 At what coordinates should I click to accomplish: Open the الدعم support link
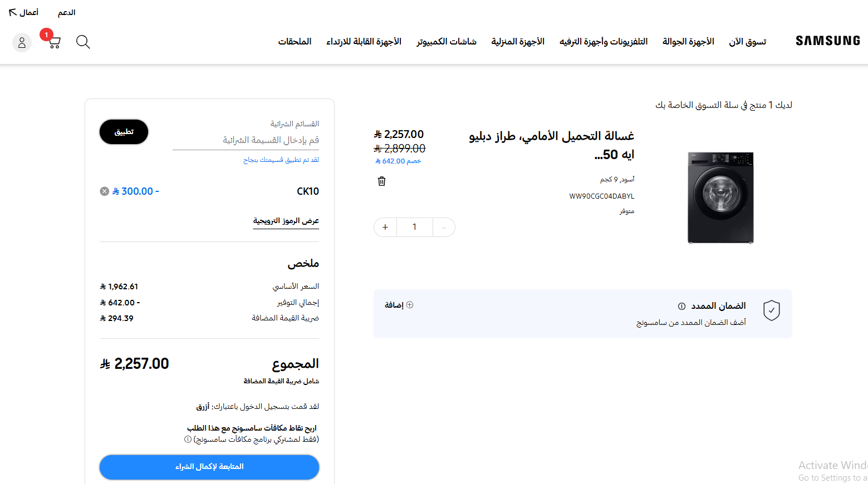coord(66,12)
